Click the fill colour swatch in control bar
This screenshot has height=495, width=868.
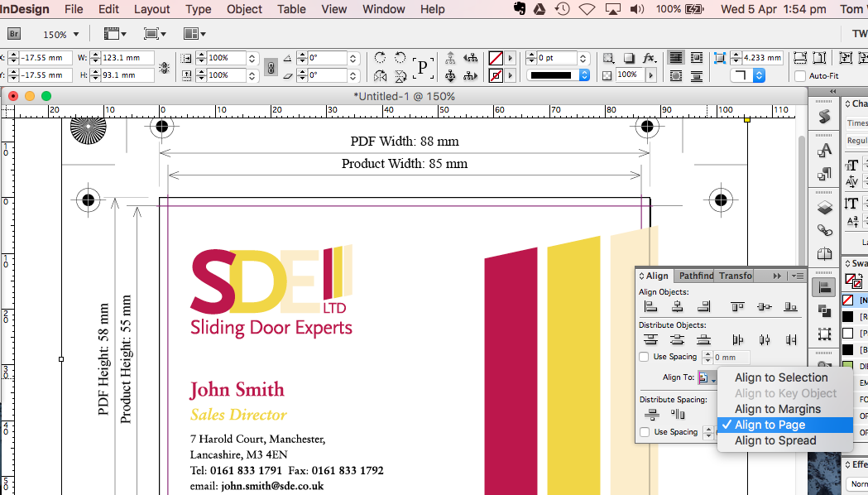click(x=496, y=58)
